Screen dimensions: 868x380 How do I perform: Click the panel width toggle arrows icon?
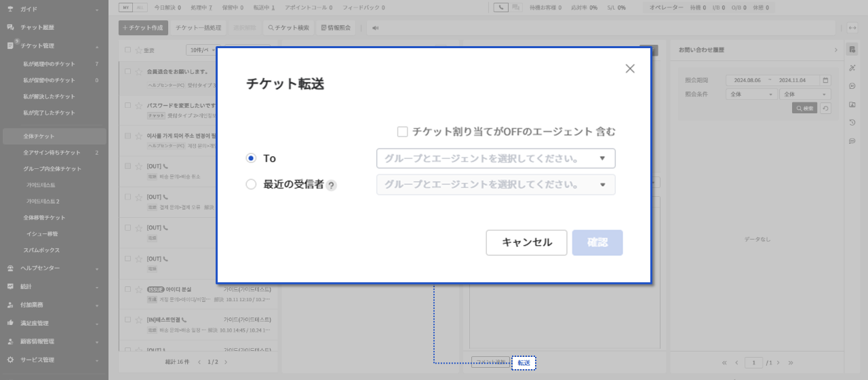852,28
